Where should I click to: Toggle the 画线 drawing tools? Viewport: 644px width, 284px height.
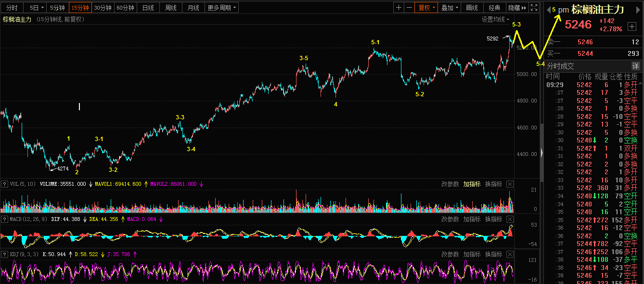click(472, 8)
